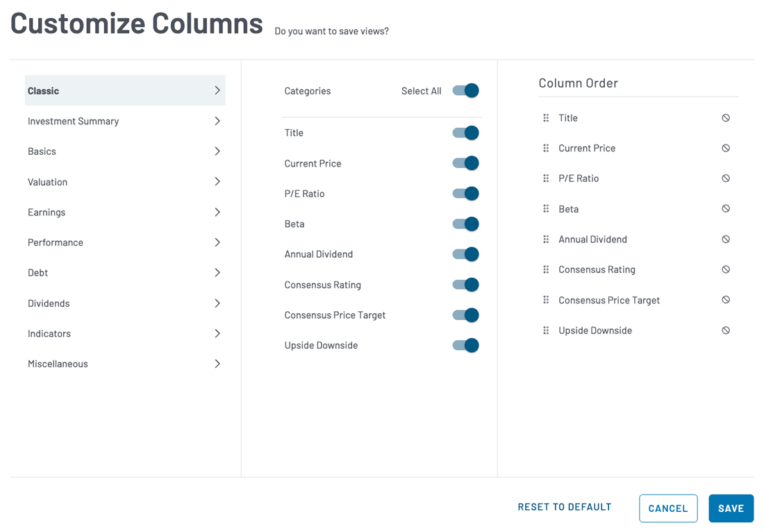Click drag handle icon for Current Price column
Viewport: 764px width, 532px height.
(x=546, y=148)
